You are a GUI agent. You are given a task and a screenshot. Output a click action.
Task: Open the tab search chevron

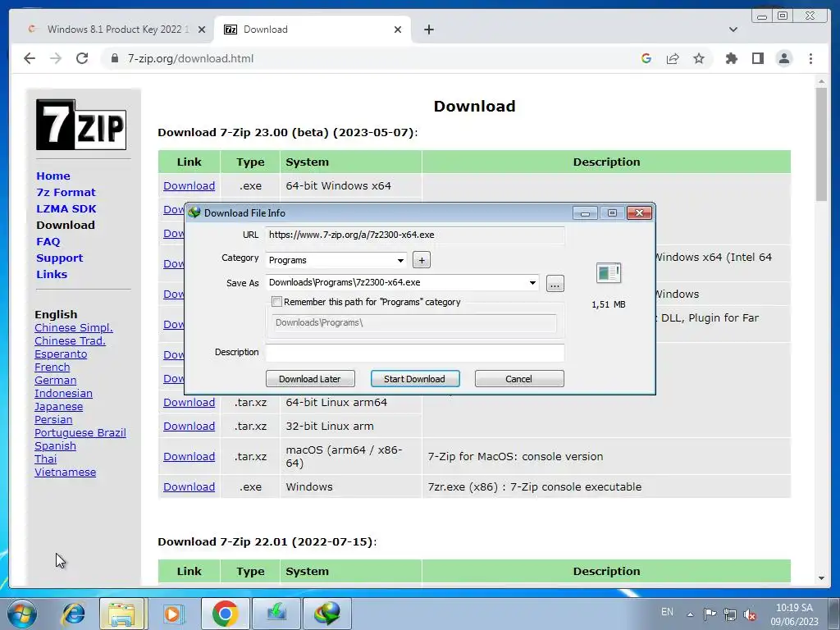[x=733, y=30]
